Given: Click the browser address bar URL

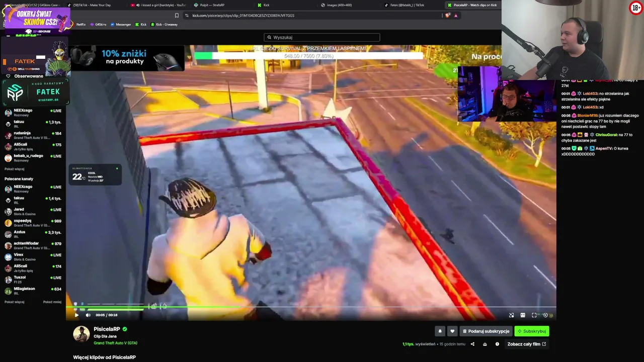Looking at the screenshot, I should 244,16.
